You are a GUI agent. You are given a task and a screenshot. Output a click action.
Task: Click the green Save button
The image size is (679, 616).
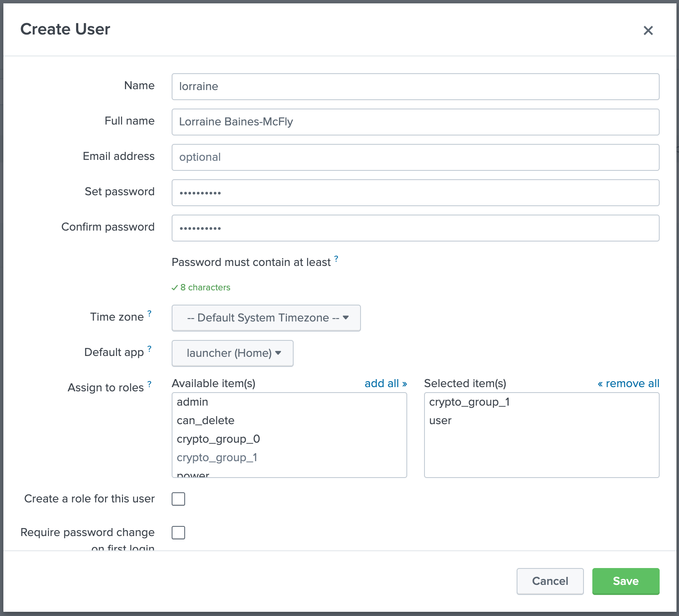pyautogui.click(x=626, y=581)
